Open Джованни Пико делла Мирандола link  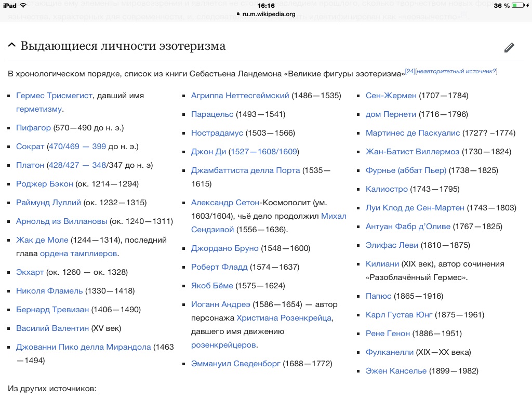tap(84, 347)
